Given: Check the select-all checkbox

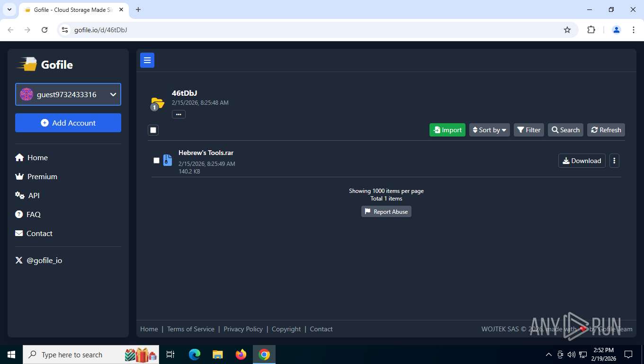Looking at the screenshot, I should click(153, 130).
